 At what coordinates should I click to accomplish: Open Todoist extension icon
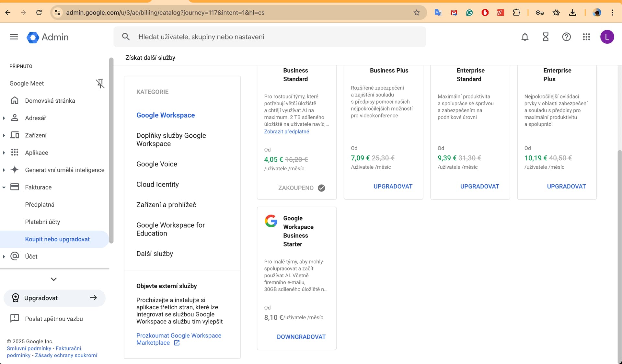point(501,13)
